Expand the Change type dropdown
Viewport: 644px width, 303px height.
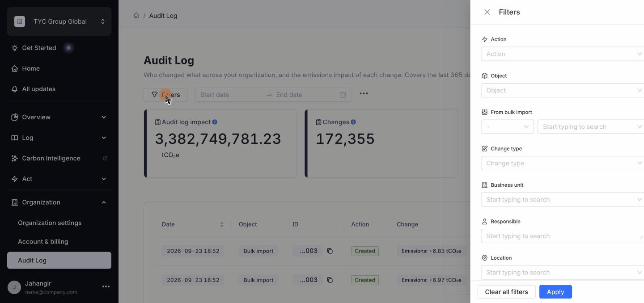(x=563, y=163)
